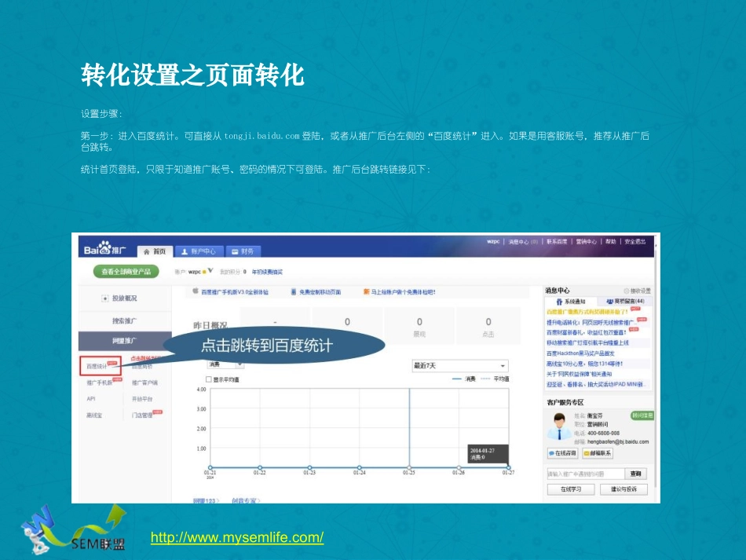This screenshot has width=746, height=560.
Task: Click the 01-27 data point on chart
Action: 508,467
